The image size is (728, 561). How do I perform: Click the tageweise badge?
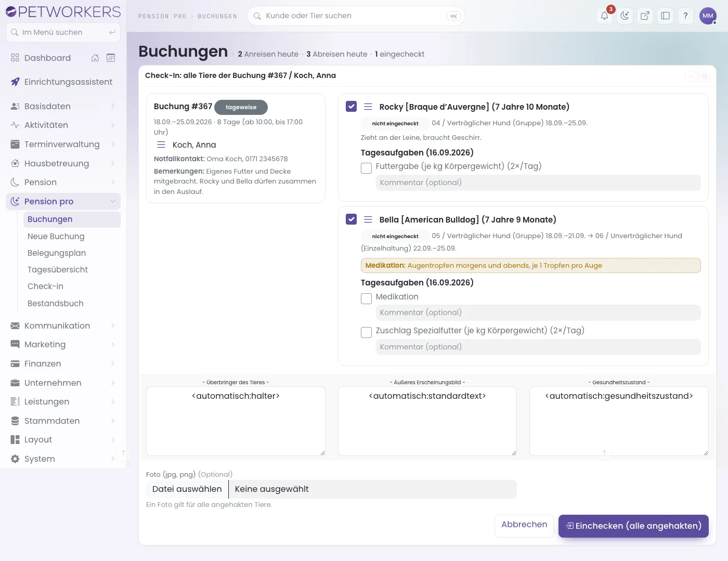[x=241, y=107]
